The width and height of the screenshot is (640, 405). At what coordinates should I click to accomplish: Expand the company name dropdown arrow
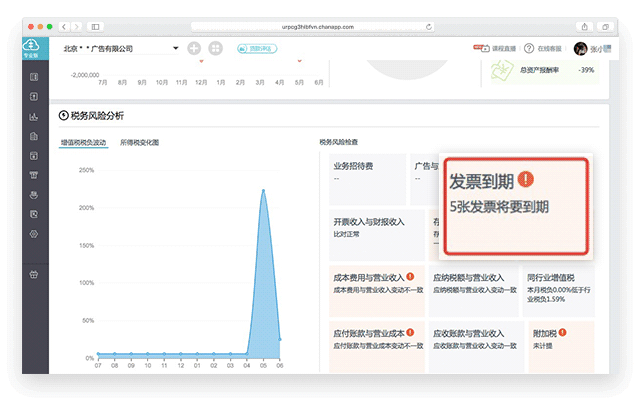pyautogui.click(x=175, y=48)
